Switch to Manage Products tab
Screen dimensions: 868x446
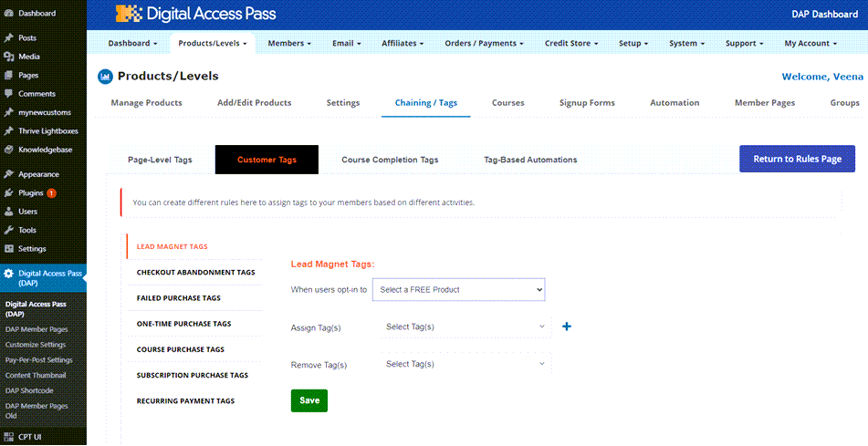click(146, 103)
